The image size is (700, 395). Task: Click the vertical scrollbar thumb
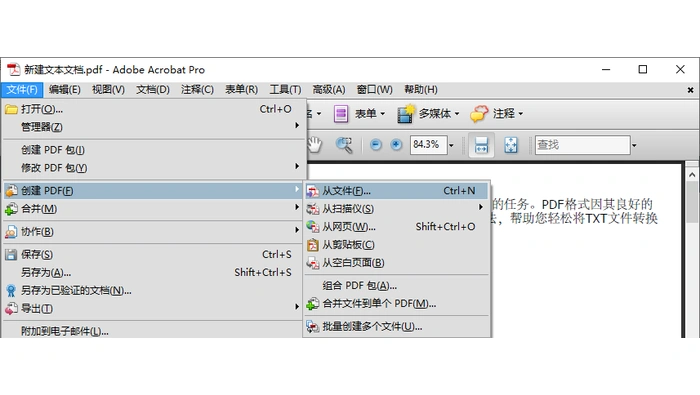[692, 202]
